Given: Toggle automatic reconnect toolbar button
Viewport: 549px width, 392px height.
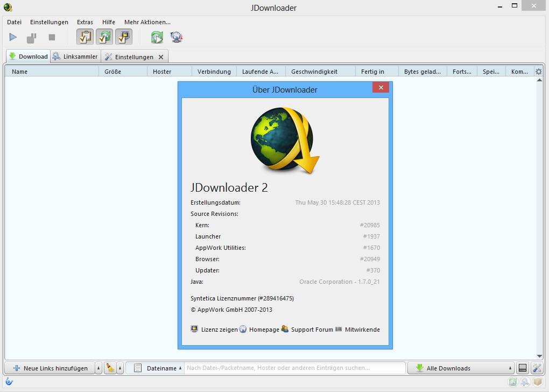Looking at the screenshot, I should pyautogui.click(x=104, y=37).
